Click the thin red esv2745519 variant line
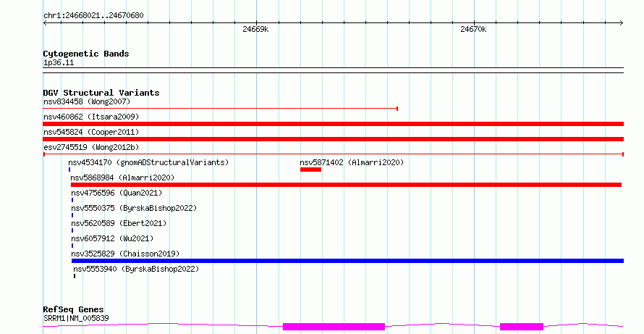The height and width of the screenshot is (334, 644). (x=334, y=154)
